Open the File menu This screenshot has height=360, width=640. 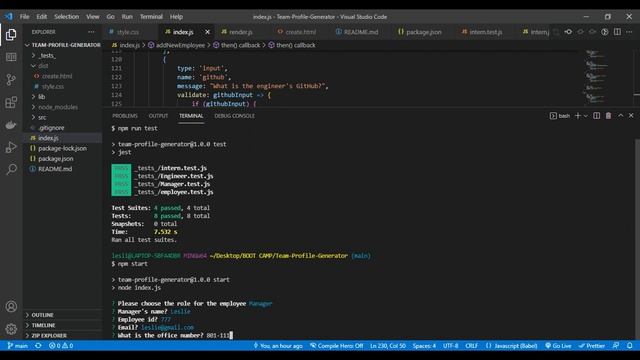click(x=24, y=17)
